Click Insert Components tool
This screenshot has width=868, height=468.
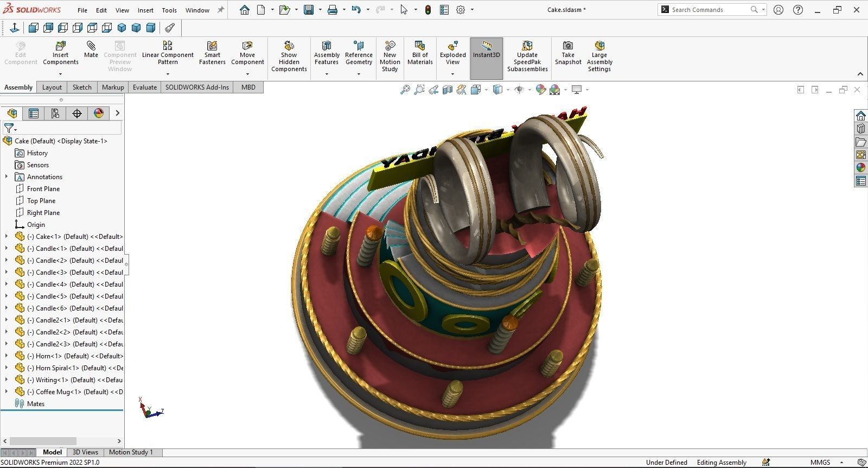click(60, 53)
